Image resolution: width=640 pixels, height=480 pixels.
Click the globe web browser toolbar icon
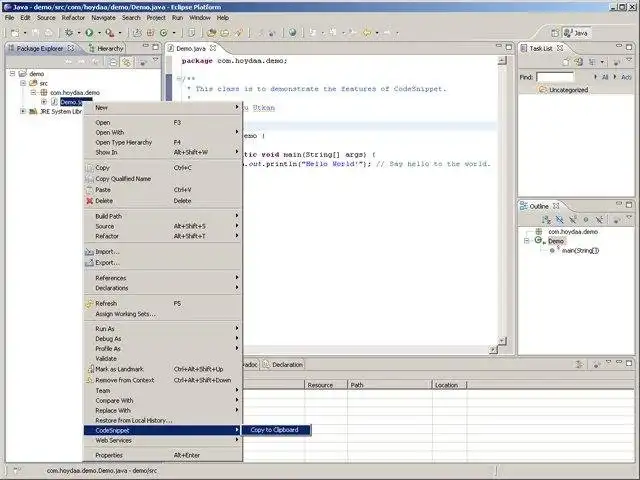(x=292, y=33)
